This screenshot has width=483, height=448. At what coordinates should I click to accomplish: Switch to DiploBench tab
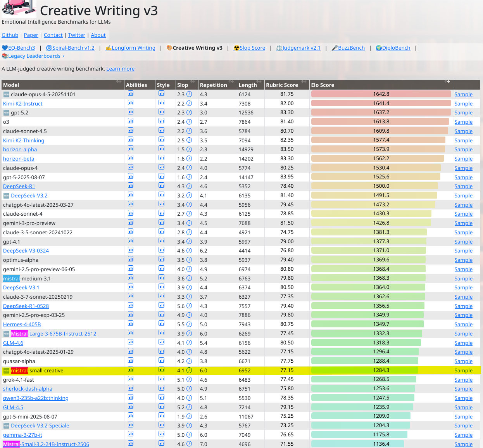(x=393, y=48)
